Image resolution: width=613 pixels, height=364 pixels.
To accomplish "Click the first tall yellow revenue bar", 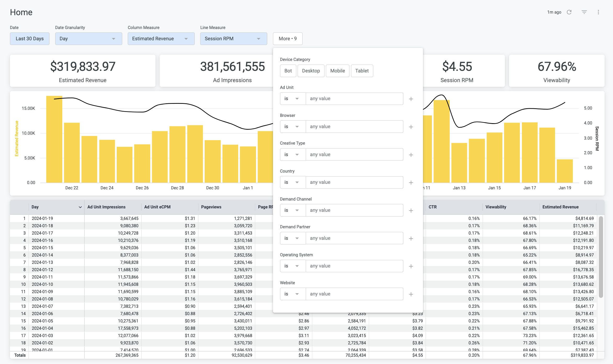I will click(54, 139).
